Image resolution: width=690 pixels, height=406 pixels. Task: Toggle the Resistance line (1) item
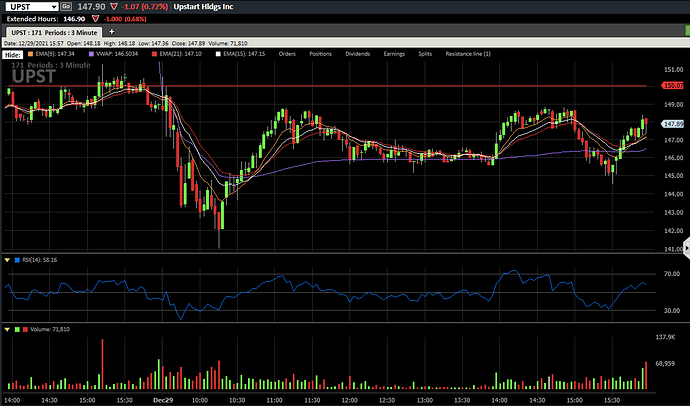(x=468, y=54)
